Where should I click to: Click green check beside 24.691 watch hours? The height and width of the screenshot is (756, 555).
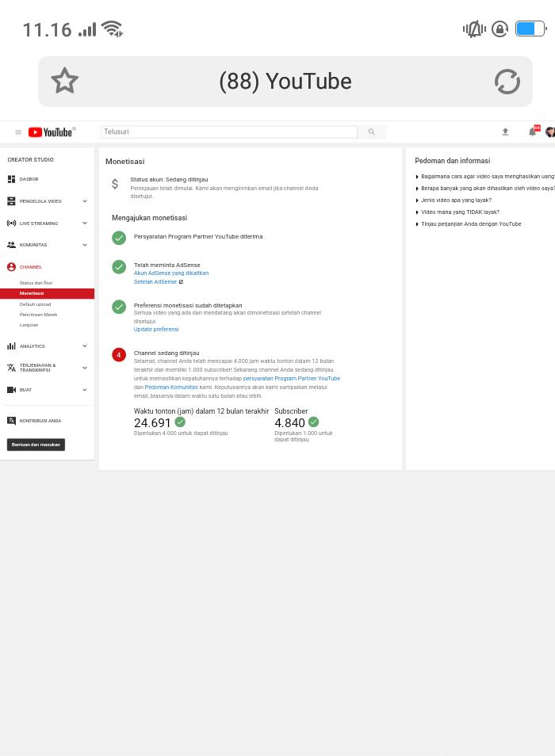[180, 422]
